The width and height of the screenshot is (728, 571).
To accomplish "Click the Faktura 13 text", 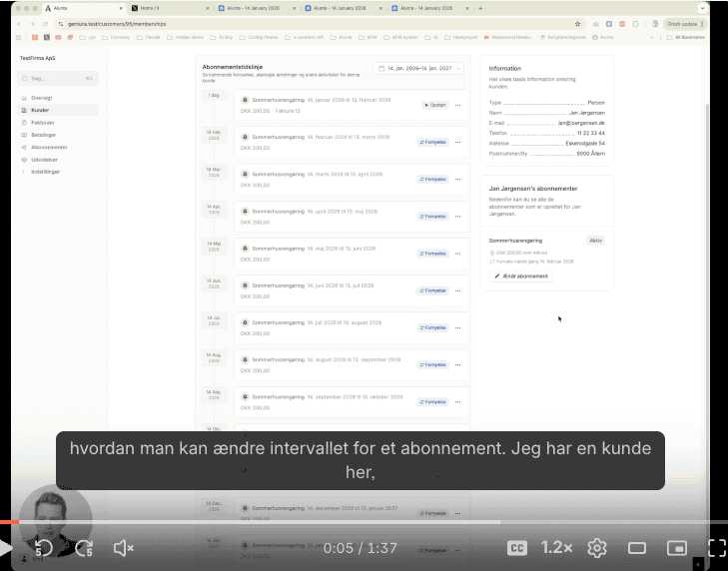I will pos(288,111).
